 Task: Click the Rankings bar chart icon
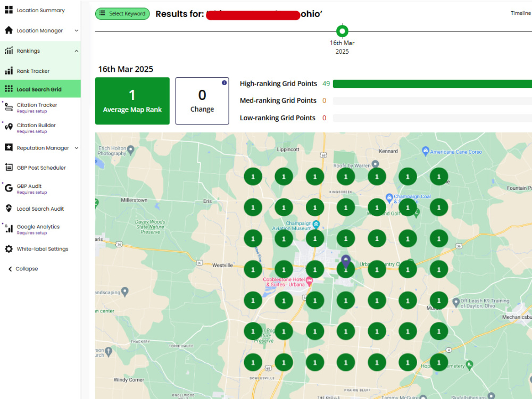(9, 51)
